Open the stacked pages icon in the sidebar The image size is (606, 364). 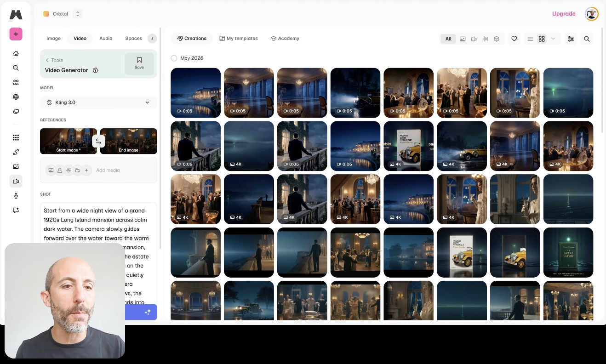(x=16, y=111)
